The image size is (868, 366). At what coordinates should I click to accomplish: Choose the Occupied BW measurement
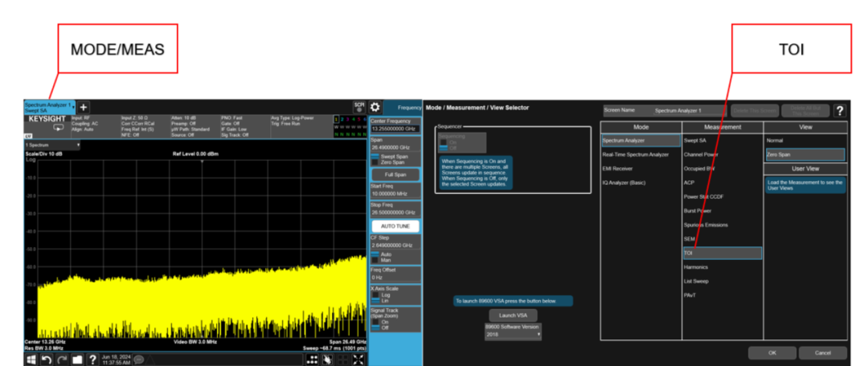coord(723,168)
